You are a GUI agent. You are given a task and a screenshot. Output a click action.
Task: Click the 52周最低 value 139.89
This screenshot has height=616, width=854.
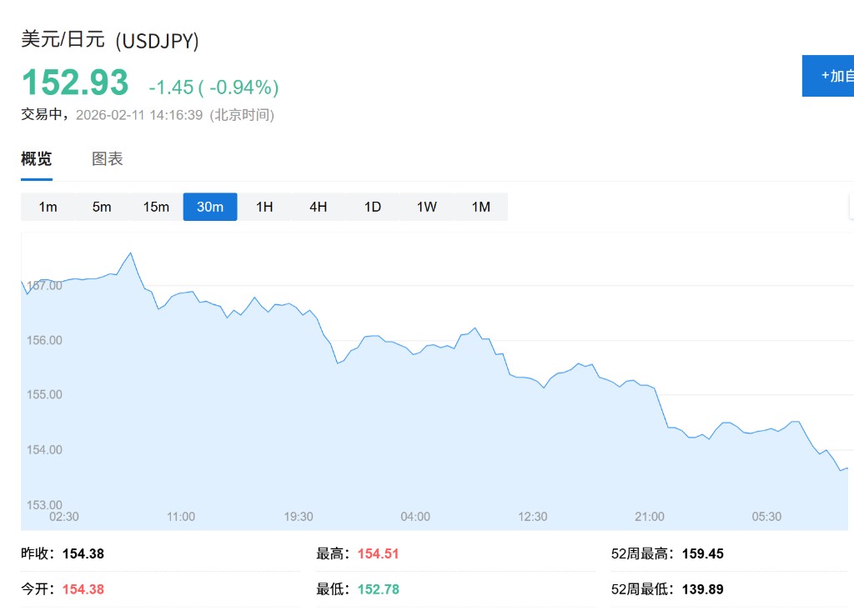703,589
